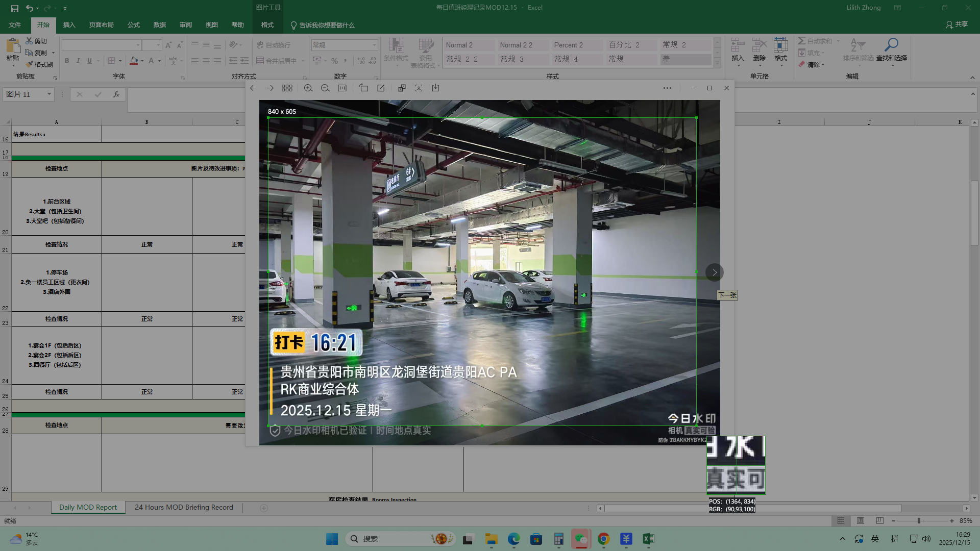Open the thumbnail grid view icon
Image resolution: width=980 pixels, height=551 pixels.
click(287, 88)
